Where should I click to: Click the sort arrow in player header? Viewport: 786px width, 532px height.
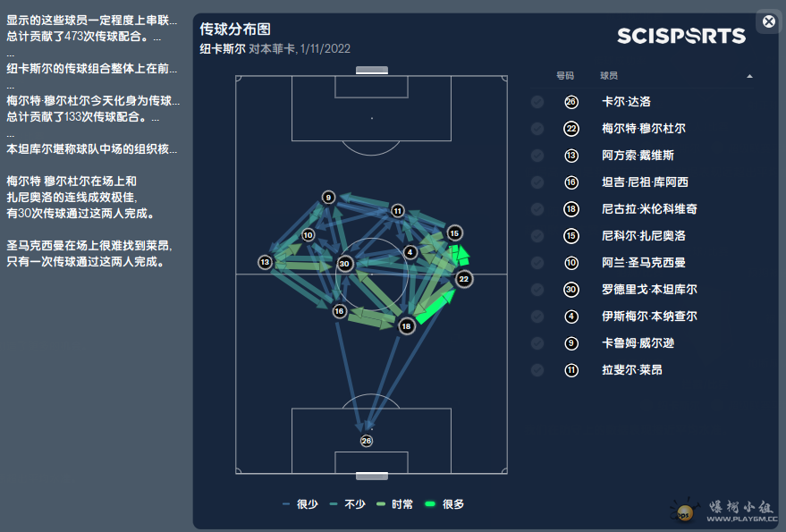[x=749, y=76]
